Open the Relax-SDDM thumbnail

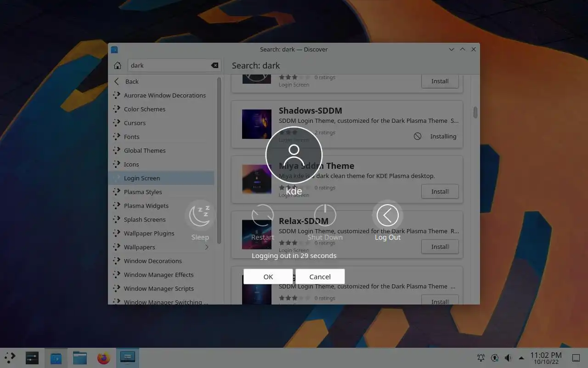point(257,235)
